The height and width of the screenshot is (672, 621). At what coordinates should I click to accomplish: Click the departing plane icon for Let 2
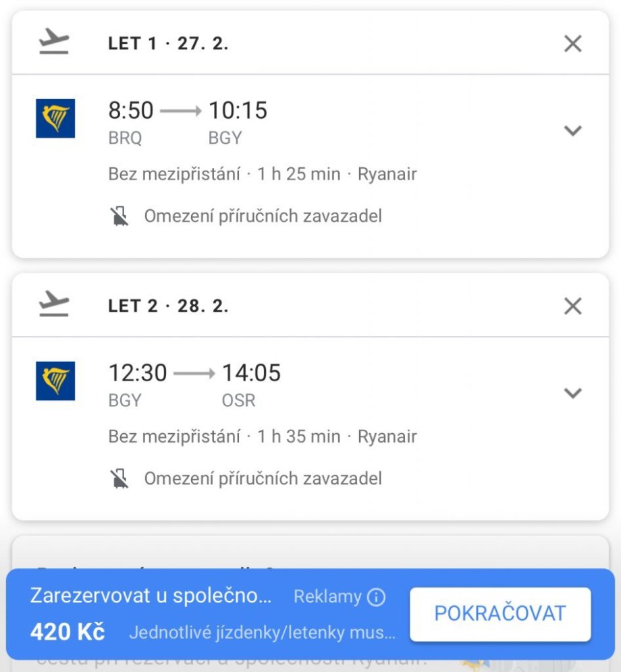click(54, 306)
